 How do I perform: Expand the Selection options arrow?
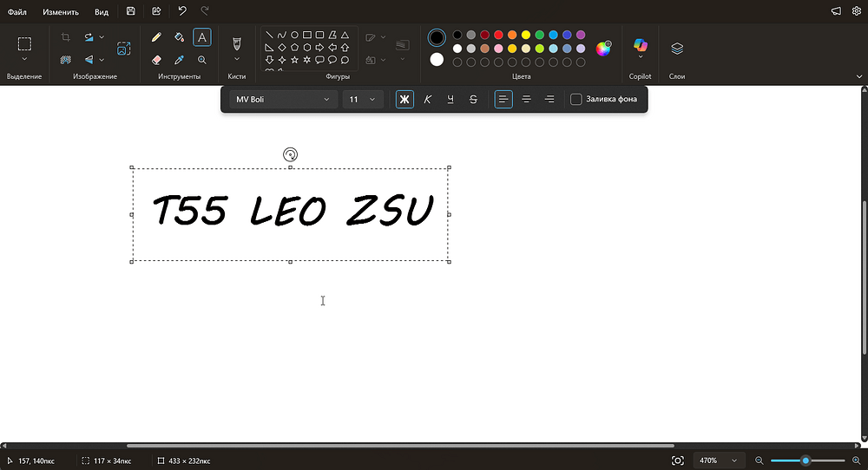(24, 59)
